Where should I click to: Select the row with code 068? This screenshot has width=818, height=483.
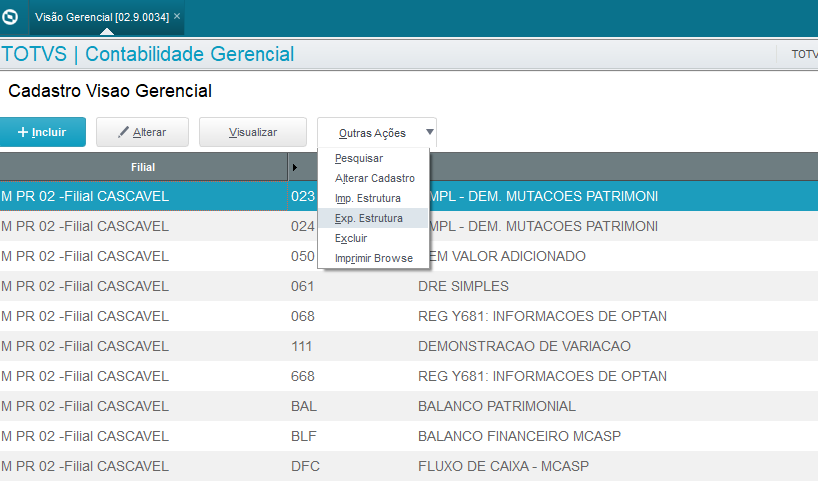pos(409,316)
